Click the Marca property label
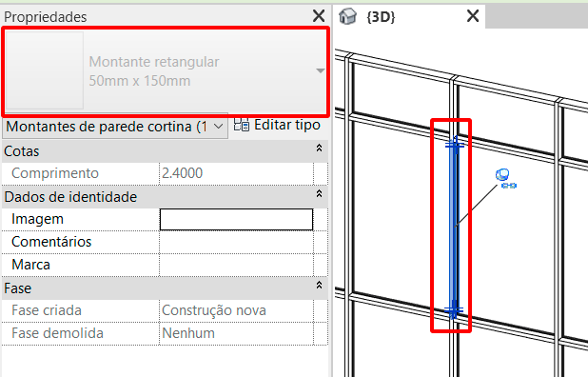The width and height of the screenshot is (588, 377). pos(30,265)
